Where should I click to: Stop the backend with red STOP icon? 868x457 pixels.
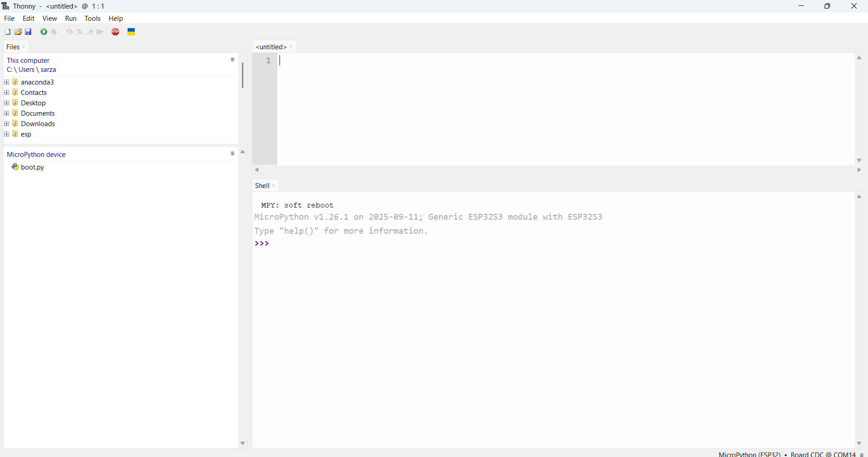[x=116, y=32]
